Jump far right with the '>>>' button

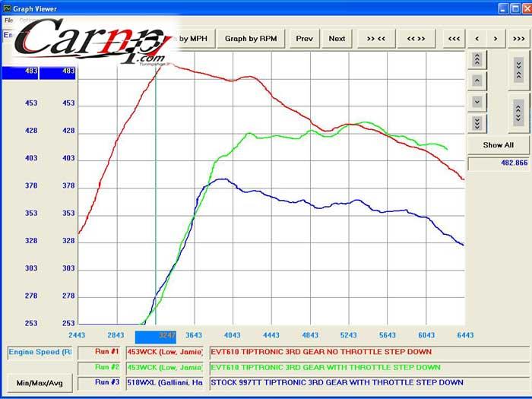pos(519,39)
